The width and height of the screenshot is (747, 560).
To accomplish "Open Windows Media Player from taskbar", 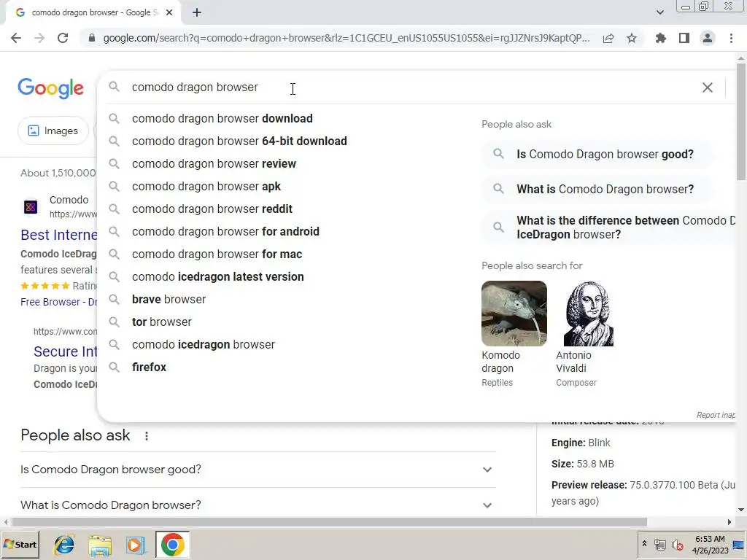I will (x=136, y=545).
